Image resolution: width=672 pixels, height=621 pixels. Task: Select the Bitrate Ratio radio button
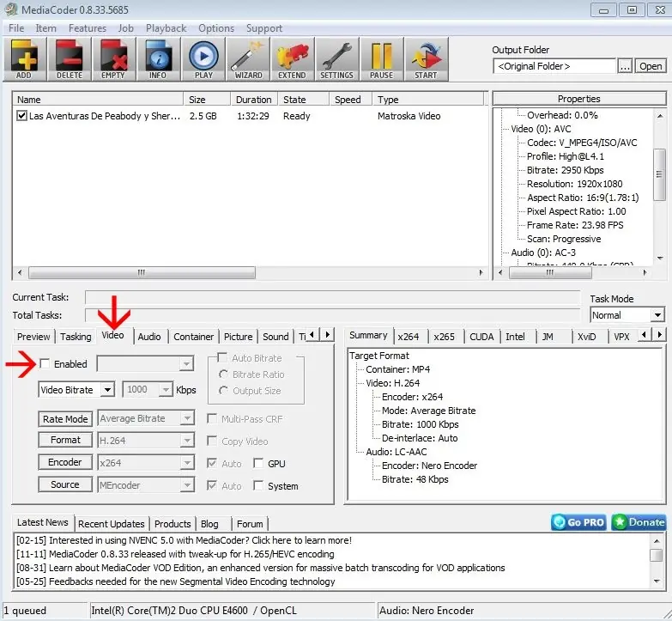[223, 374]
